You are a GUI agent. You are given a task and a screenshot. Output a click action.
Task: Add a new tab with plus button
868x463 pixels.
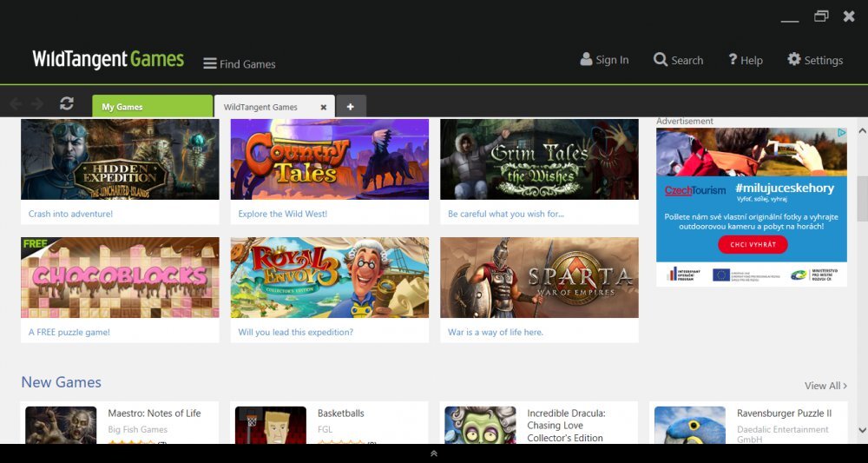(x=351, y=107)
